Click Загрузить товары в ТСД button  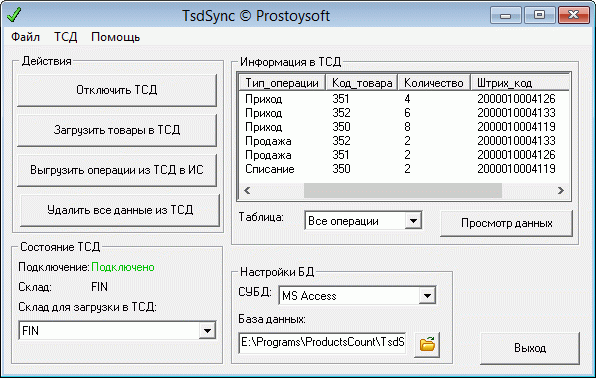(117, 130)
